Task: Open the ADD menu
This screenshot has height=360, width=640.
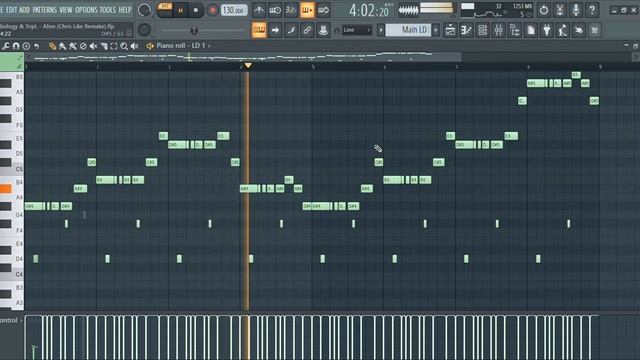Action: click(24, 9)
